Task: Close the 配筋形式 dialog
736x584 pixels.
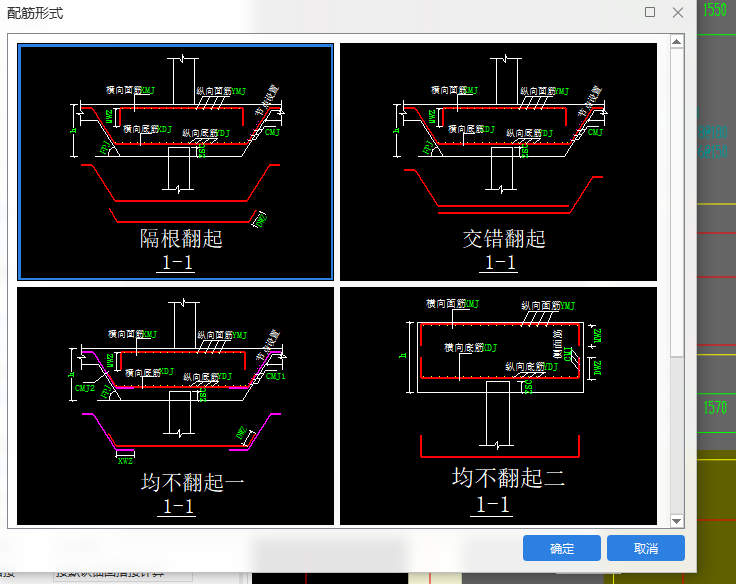Action: click(678, 12)
